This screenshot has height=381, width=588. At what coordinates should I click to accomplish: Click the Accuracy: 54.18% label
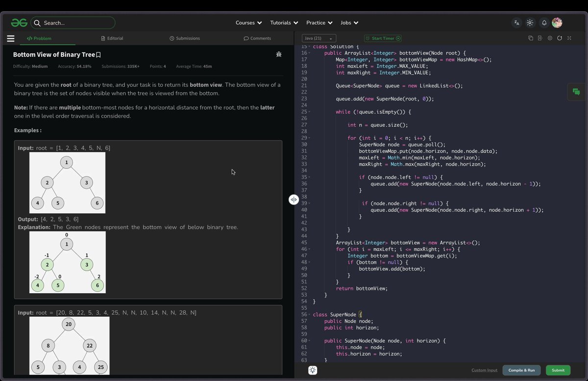click(x=74, y=66)
